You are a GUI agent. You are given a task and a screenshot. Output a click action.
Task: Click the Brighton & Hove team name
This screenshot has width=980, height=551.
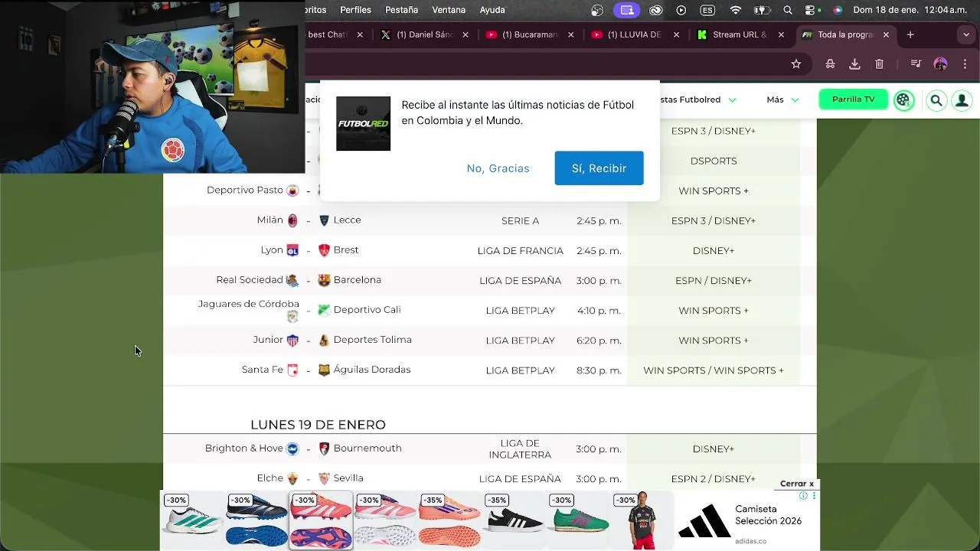(x=243, y=448)
